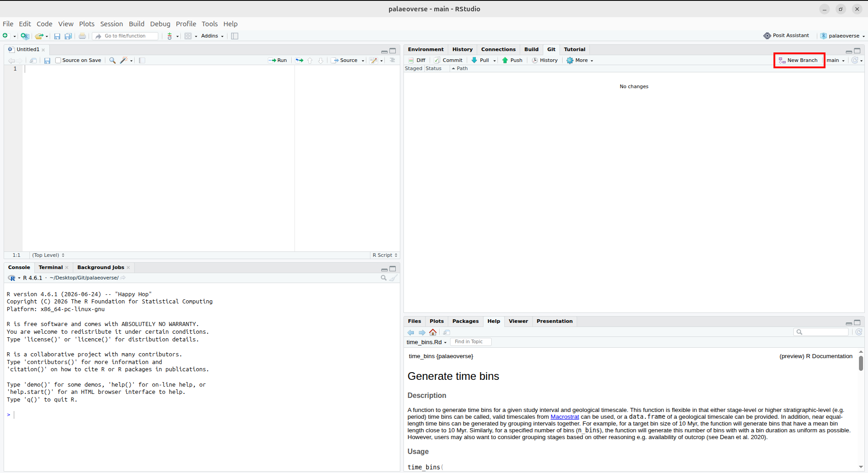Open the Tools menu
Viewport: 868px width, 473px height.
[209, 24]
